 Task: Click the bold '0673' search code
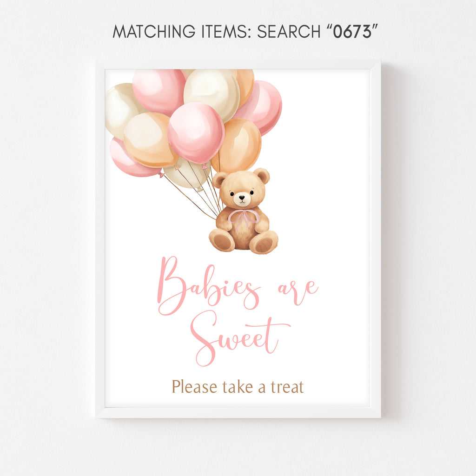tap(352, 31)
